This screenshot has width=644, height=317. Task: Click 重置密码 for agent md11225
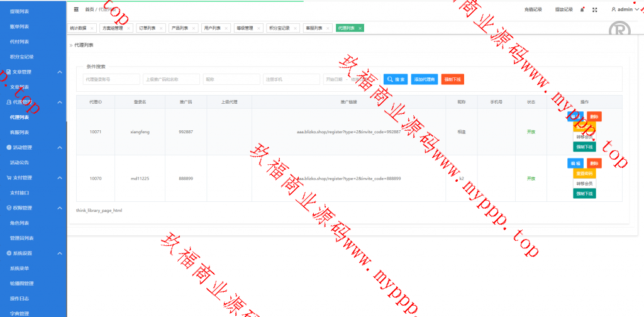coord(584,173)
